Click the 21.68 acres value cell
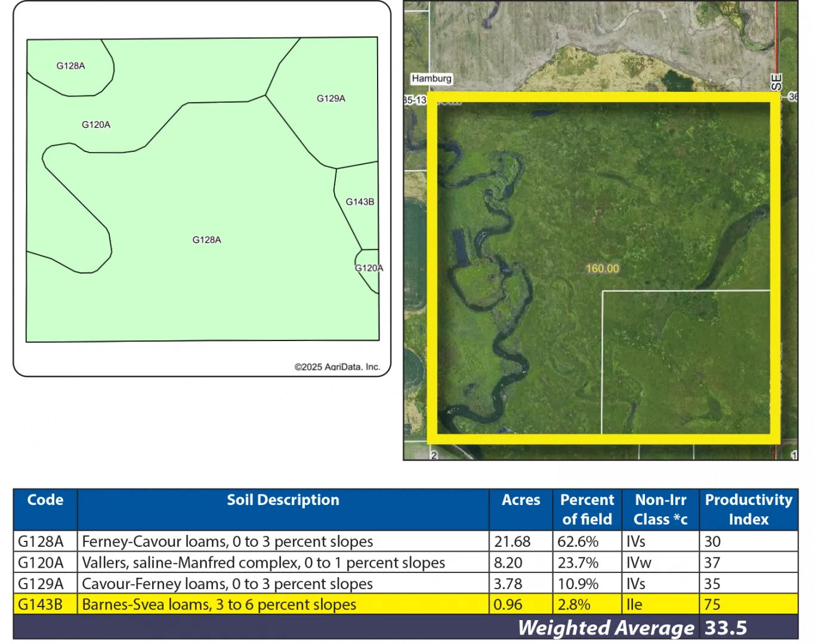Viewport: 815px width, 644px height. pos(513,541)
